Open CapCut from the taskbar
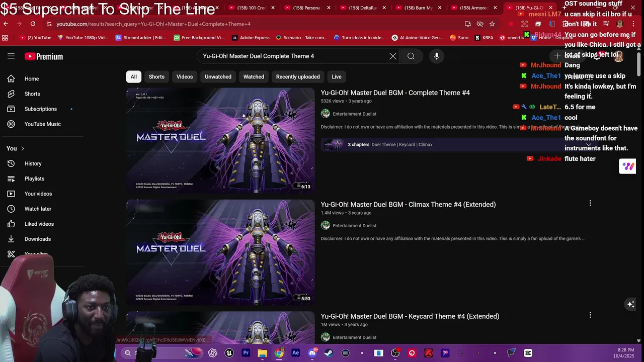 click(x=528, y=353)
